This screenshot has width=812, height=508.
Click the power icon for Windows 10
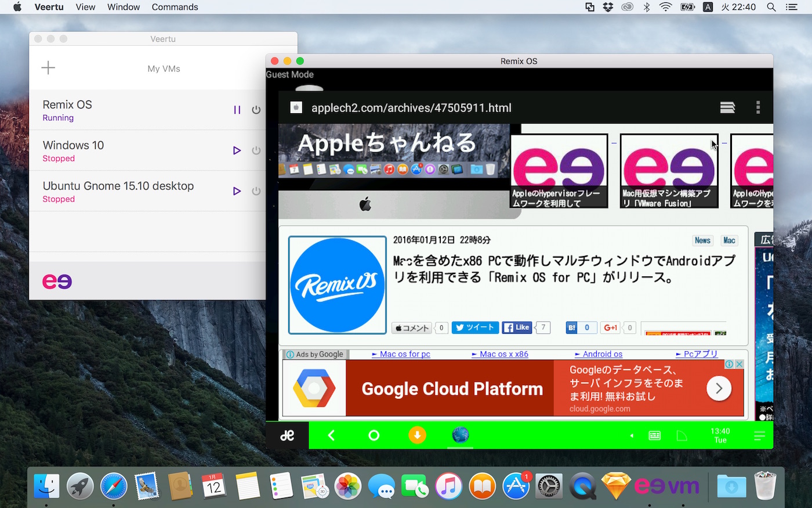256,150
